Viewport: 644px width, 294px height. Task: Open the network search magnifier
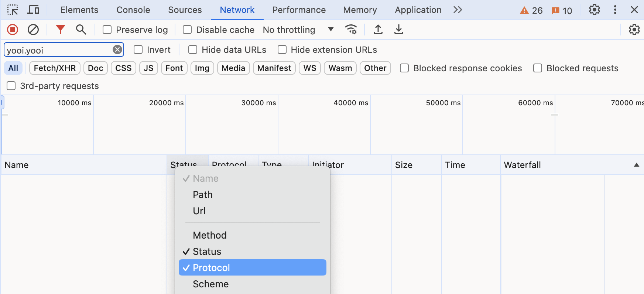tap(81, 30)
